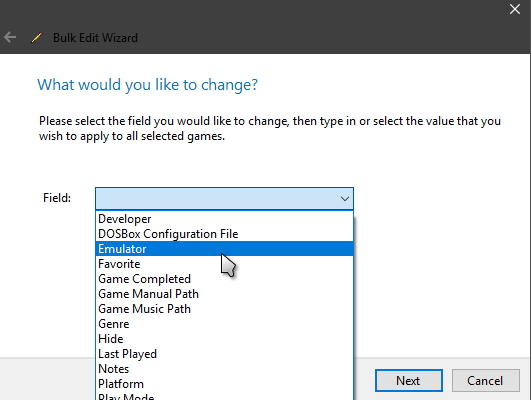Close the Bulk Edit Wizard window
Screen dimensions: 531x400
515,9
